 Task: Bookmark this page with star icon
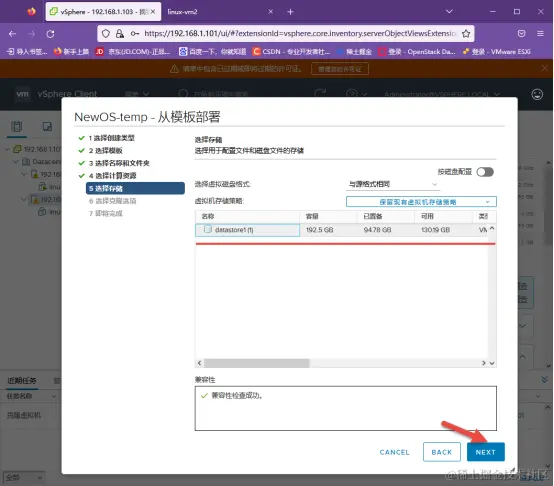click(466, 34)
